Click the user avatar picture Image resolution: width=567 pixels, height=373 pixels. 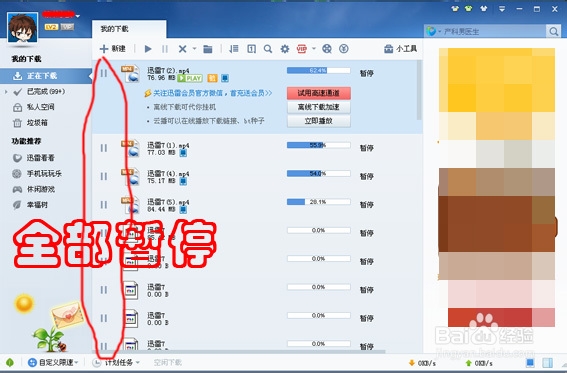click(22, 28)
